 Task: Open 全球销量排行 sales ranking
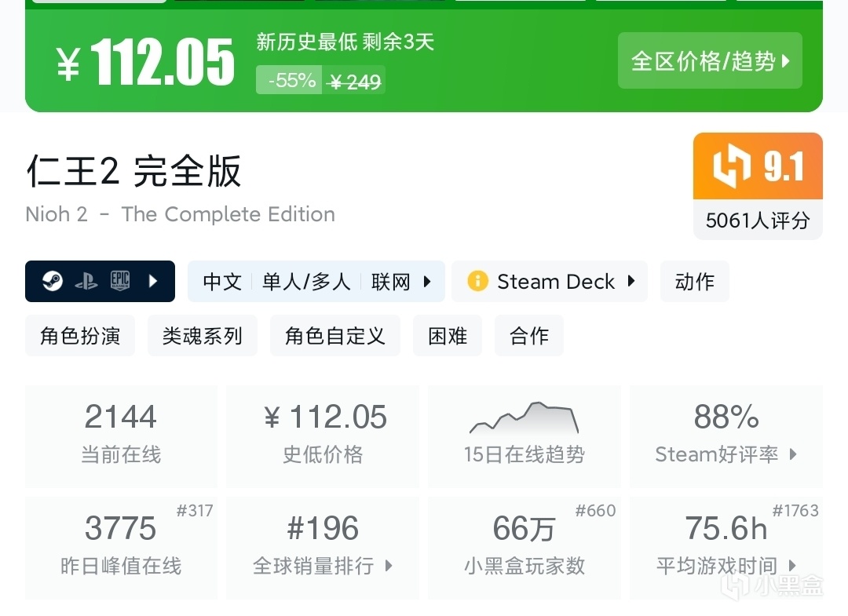pos(323,547)
